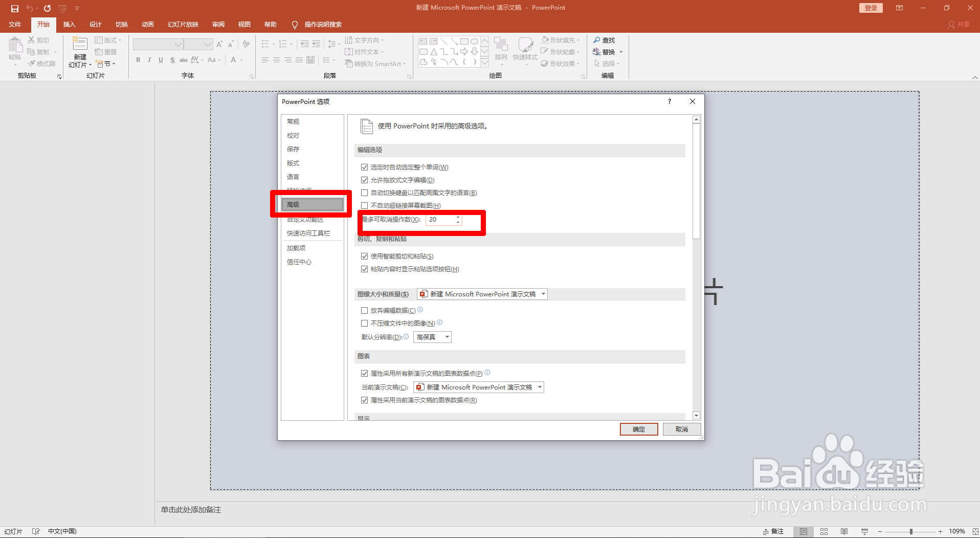Toggle automatic whole-word selection checkbox
Screen dimensions: 980x538
(365, 167)
